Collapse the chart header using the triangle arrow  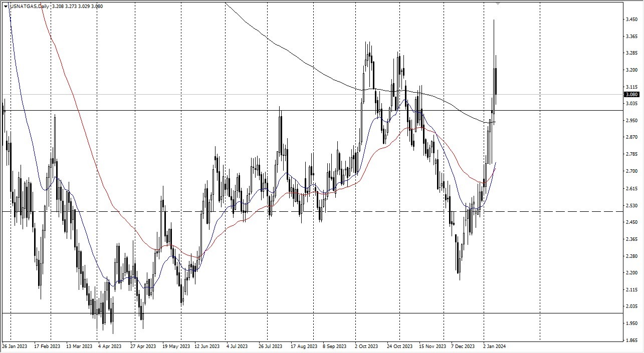(x=6, y=6)
